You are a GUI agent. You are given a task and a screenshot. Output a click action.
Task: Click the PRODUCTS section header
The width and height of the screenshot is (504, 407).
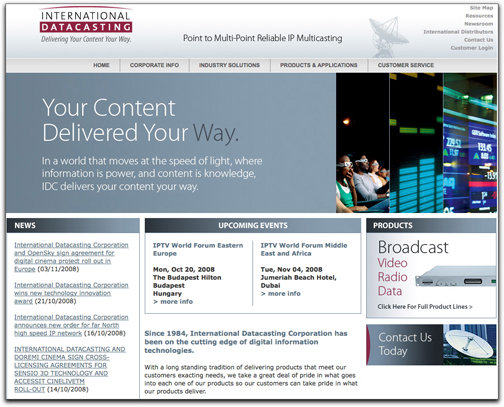[x=431, y=225]
